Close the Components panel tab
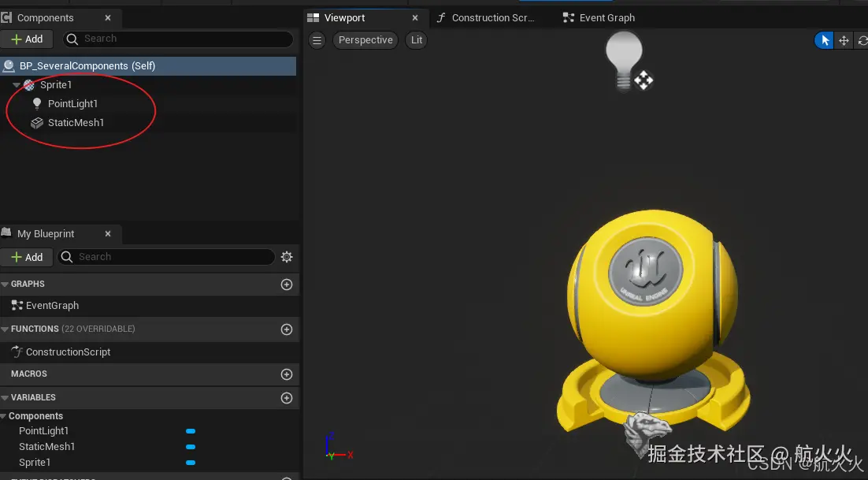The height and width of the screenshot is (480, 868). click(x=108, y=17)
